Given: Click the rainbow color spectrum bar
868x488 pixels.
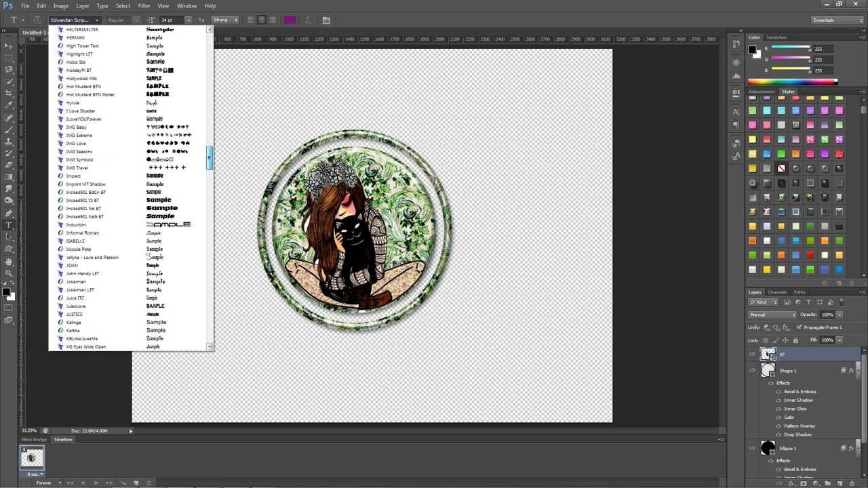Looking at the screenshot, I should (792, 82).
